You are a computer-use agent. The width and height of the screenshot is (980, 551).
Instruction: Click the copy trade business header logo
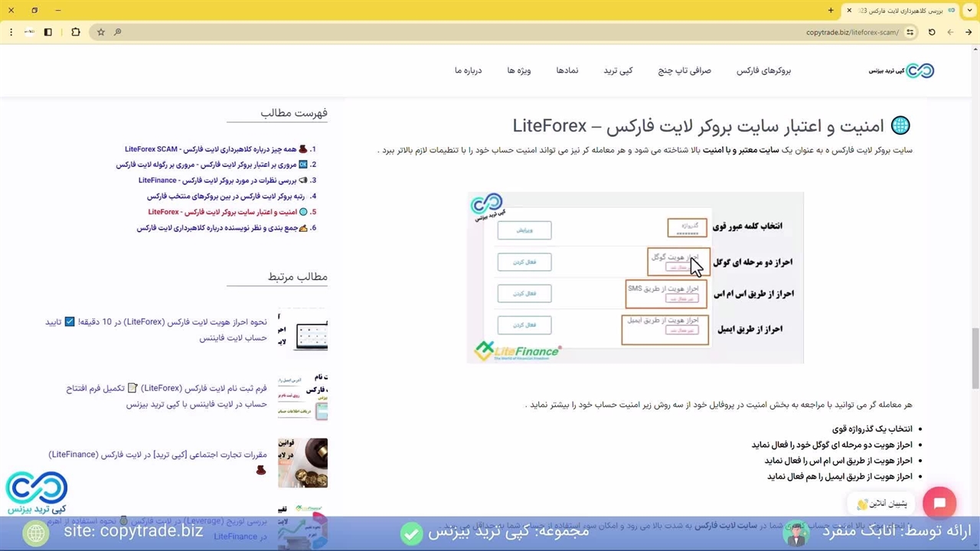tap(902, 70)
